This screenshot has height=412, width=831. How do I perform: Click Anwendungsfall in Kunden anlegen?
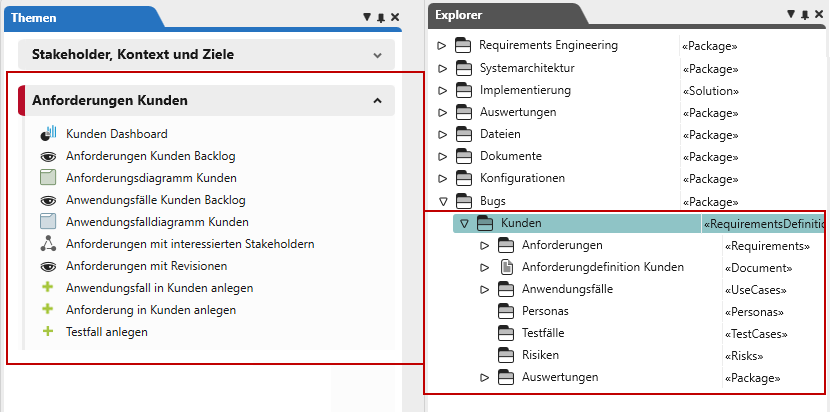[159, 288]
